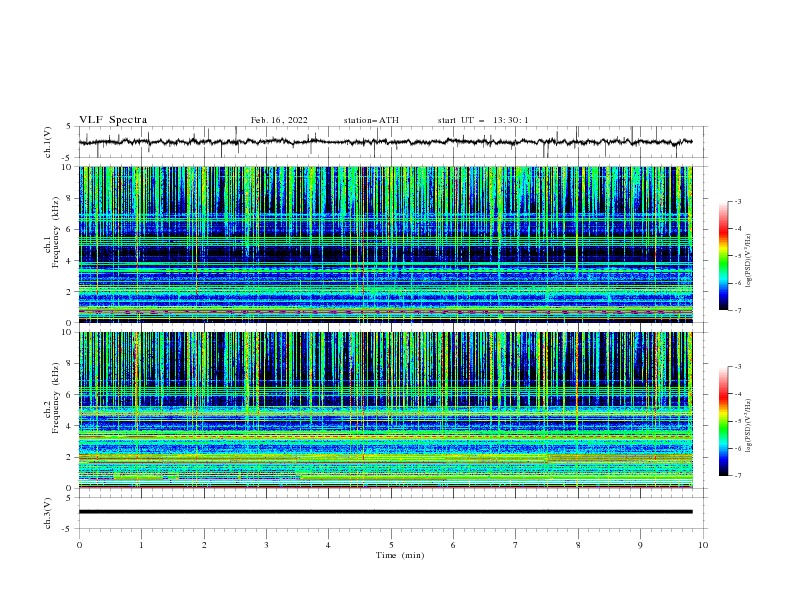Click the time axis tick label '8'

[578, 545]
